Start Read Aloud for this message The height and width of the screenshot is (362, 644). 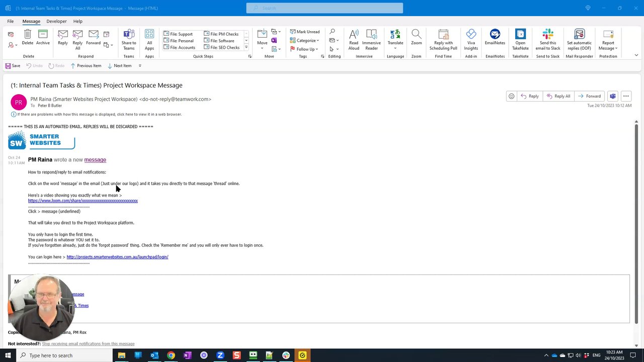tap(354, 39)
